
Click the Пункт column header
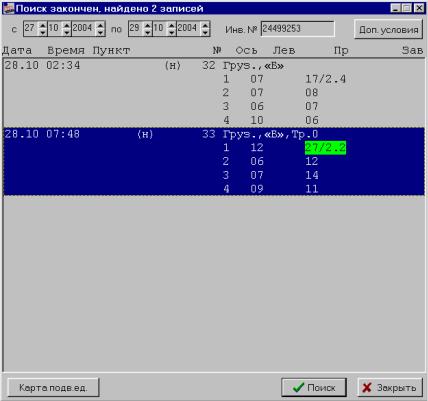(111, 51)
